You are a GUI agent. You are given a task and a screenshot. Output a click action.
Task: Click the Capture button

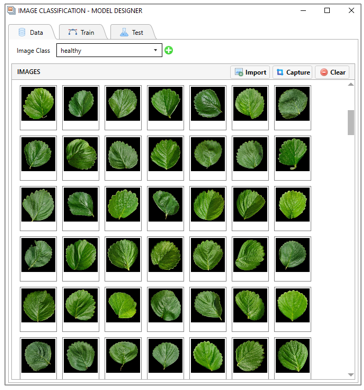293,72
